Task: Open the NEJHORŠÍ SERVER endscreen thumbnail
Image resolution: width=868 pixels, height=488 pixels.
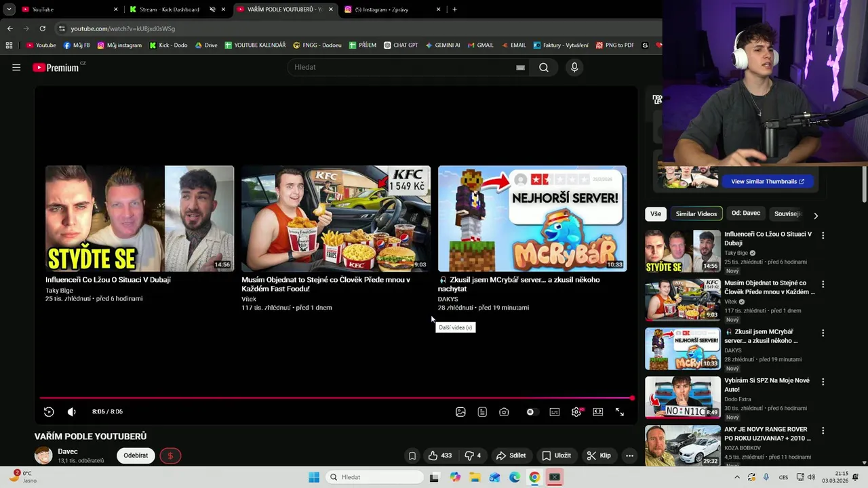Action: (532, 219)
